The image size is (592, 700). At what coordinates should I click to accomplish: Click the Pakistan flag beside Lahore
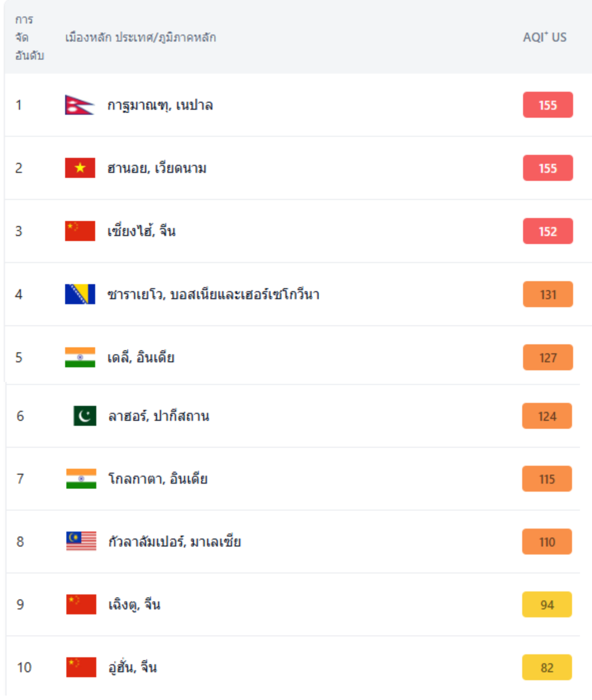(x=85, y=416)
